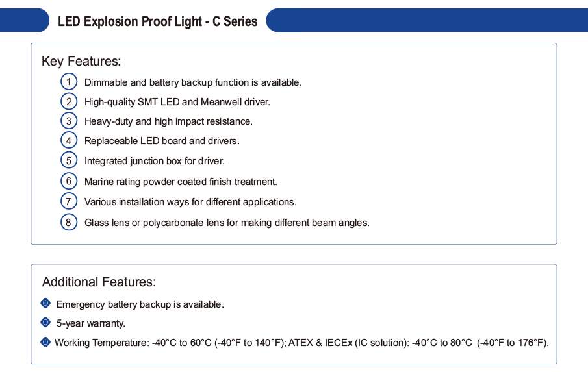Click the circled number 1 icon
Screen dimensions: 588x372
click(69, 82)
